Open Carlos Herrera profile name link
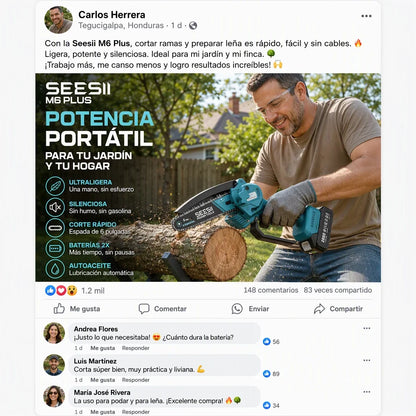 click(x=112, y=15)
